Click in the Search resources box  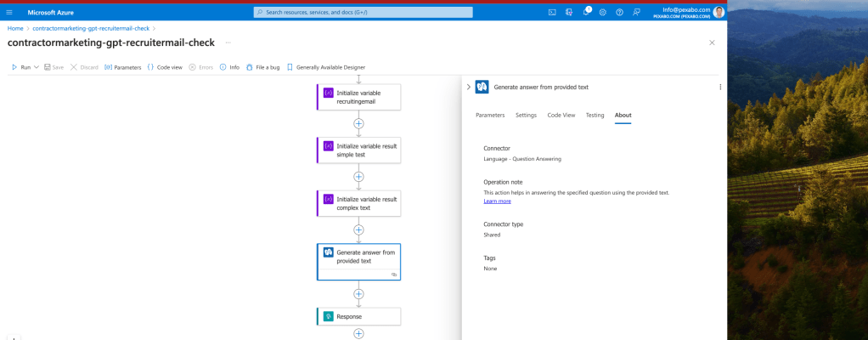click(x=364, y=12)
